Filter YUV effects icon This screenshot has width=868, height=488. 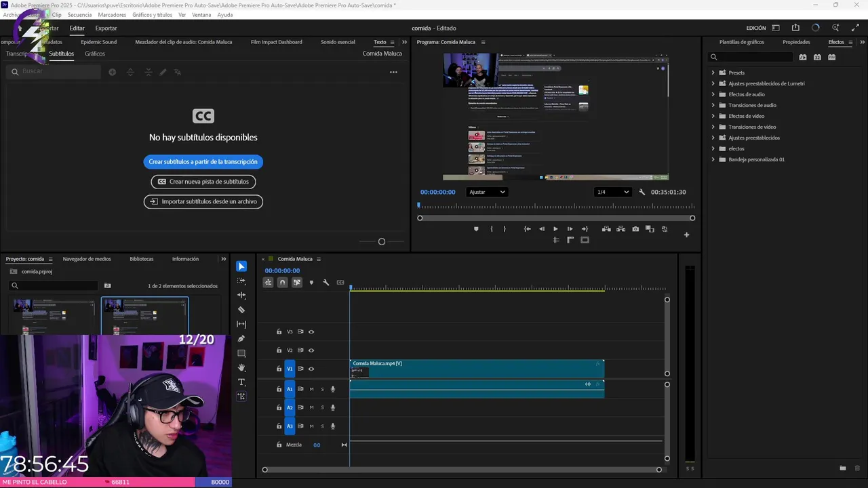point(831,57)
